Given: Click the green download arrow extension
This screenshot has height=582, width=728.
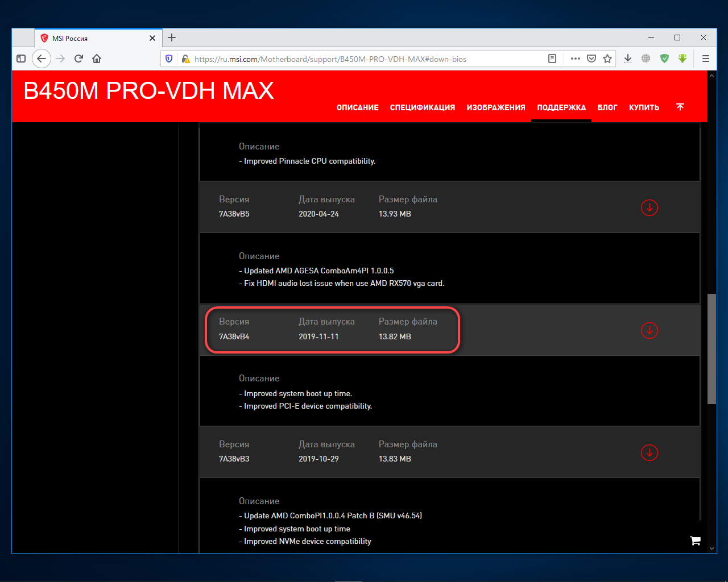Looking at the screenshot, I should 682,59.
